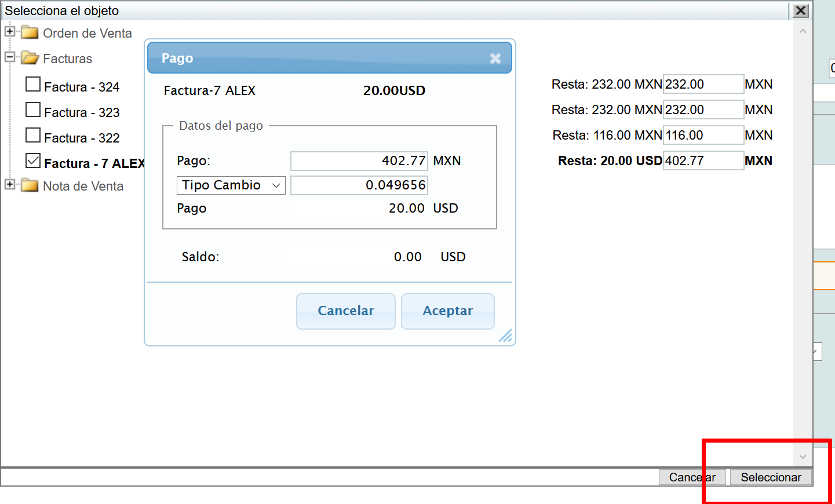Close the Selecciona el objeto window
This screenshot has width=835, height=504.
tap(800, 10)
